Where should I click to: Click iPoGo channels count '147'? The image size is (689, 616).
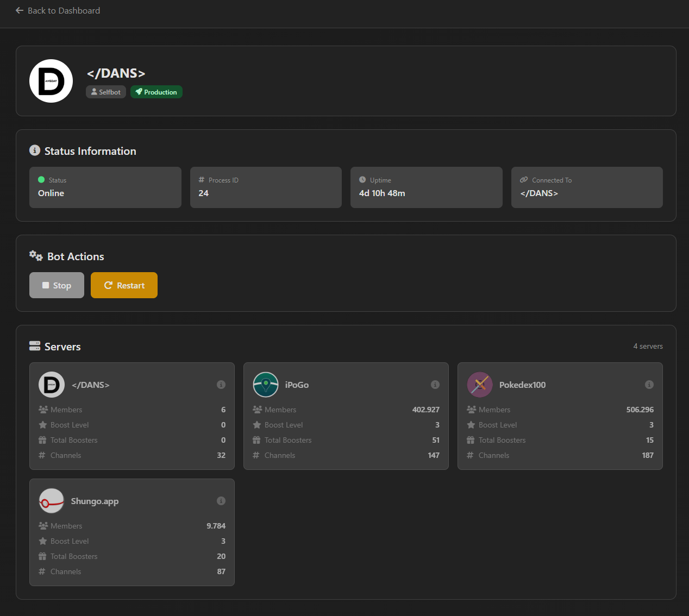tap(434, 455)
